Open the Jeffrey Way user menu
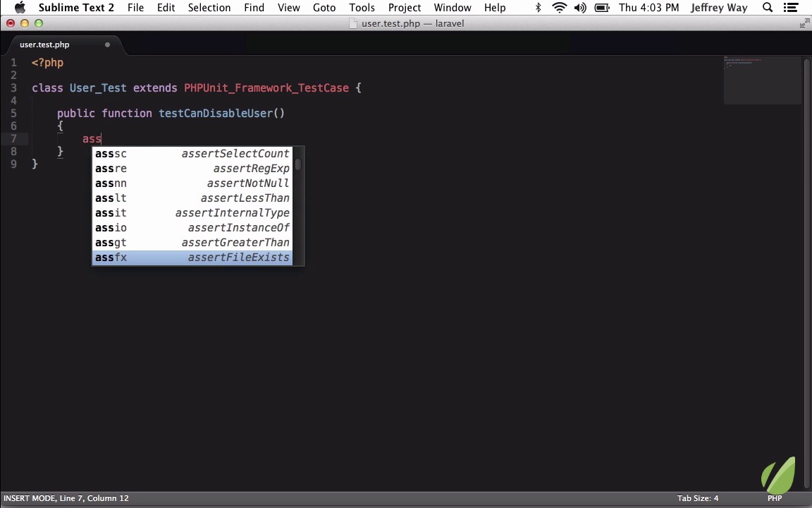The width and height of the screenshot is (812, 508). (x=719, y=8)
